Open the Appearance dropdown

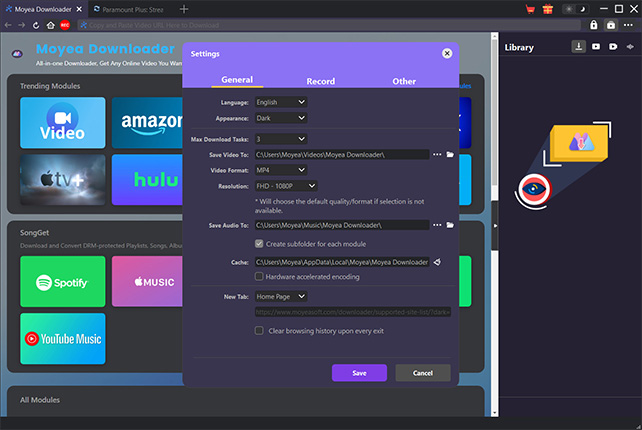click(281, 118)
